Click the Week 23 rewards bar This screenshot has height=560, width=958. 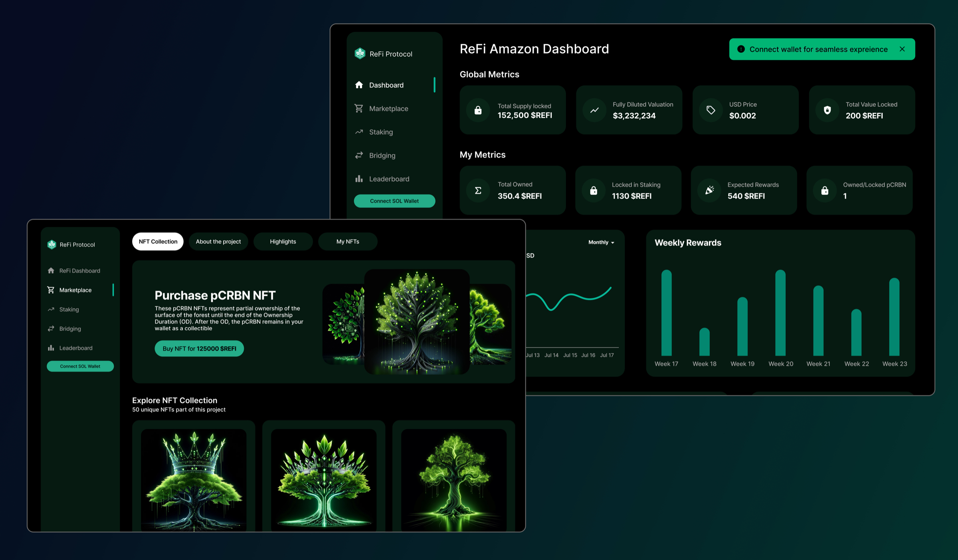click(894, 317)
